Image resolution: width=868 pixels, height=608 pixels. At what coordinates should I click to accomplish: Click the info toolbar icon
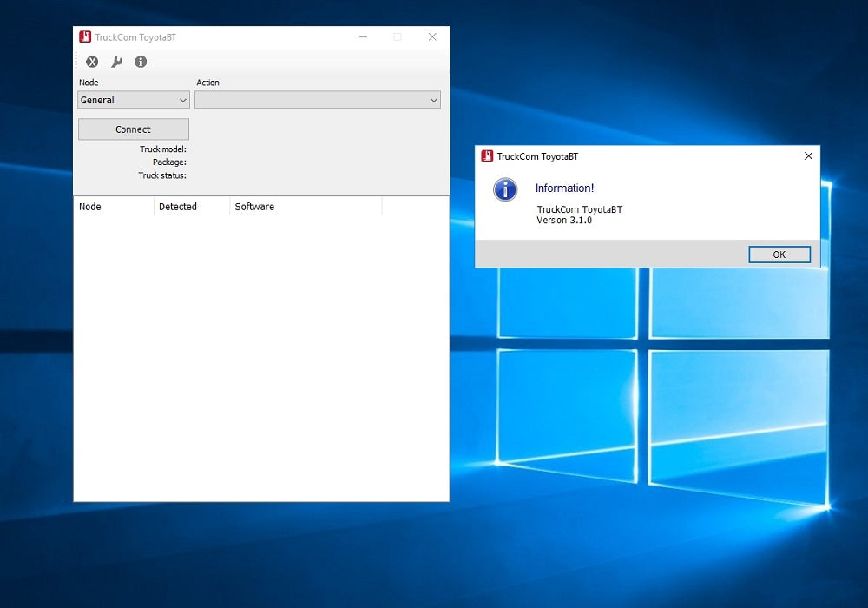click(x=141, y=62)
